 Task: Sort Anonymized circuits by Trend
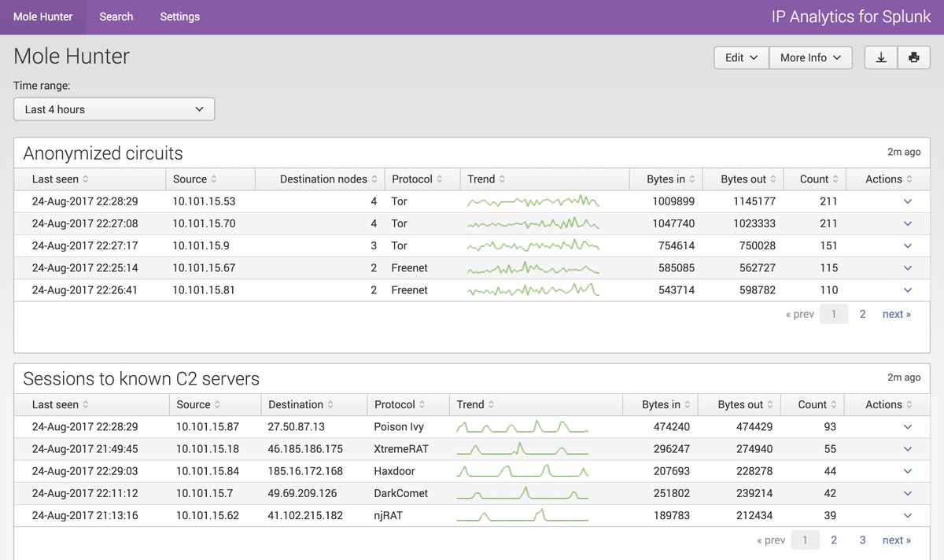[x=486, y=179]
